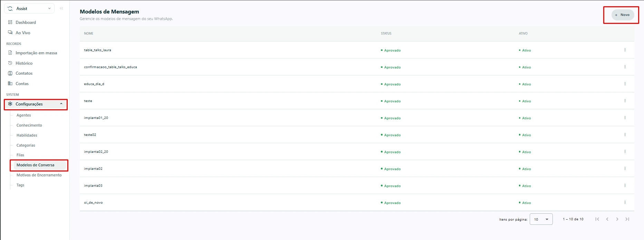Click the Configurações gear icon
The width and height of the screenshot is (644, 240).
pyautogui.click(x=10, y=104)
